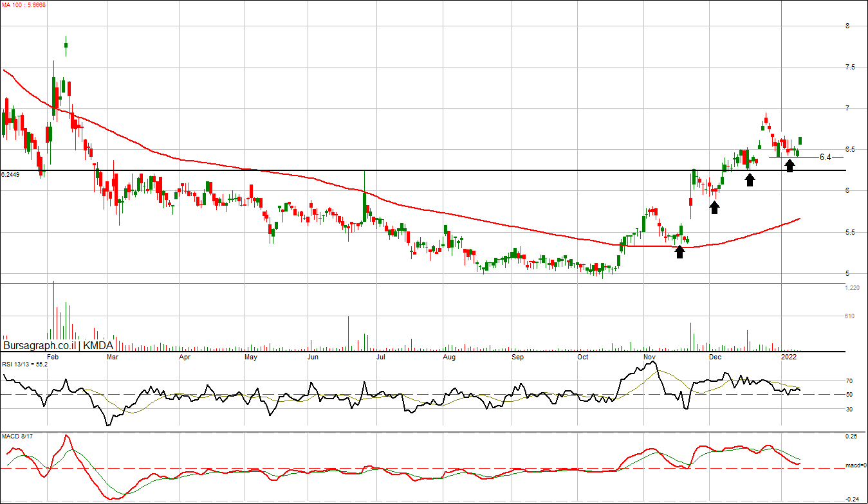Click the black arrow under the 6.4 line
Screen dimensions: 868x504
[x=790, y=166]
